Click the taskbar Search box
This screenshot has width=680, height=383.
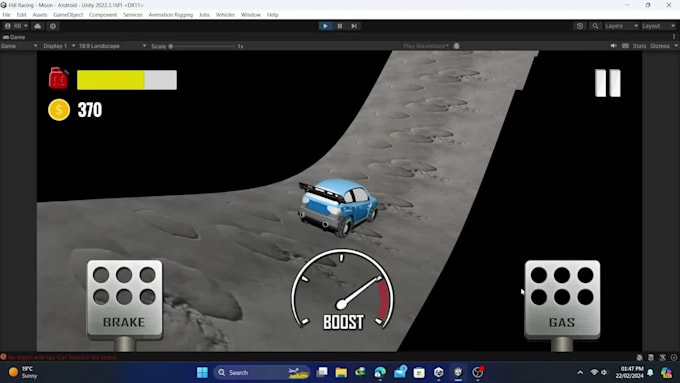pos(262,372)
